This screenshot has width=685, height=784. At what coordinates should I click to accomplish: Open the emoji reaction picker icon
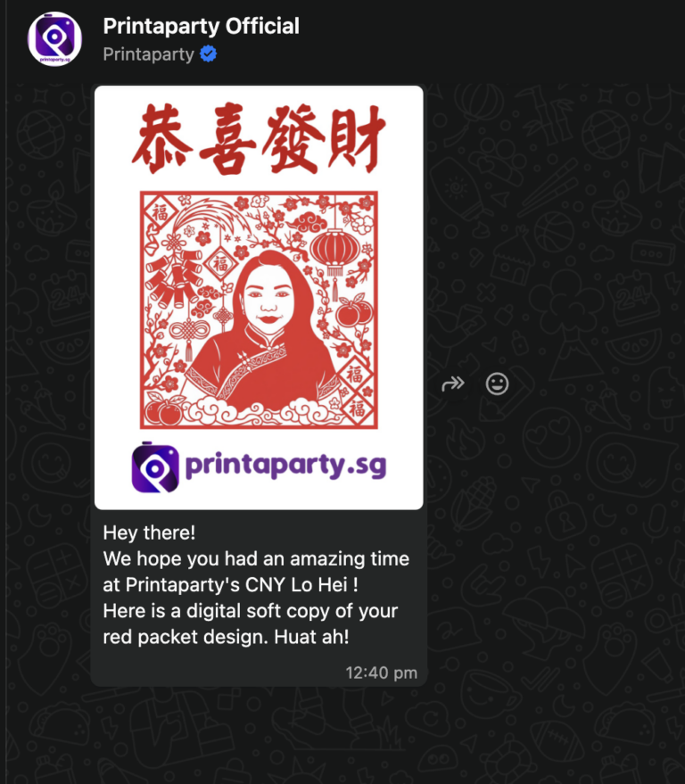tap(497, 384)
